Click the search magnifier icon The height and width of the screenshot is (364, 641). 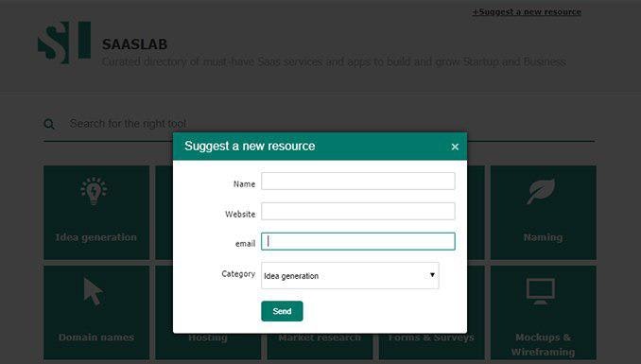[x=49, y=124]
